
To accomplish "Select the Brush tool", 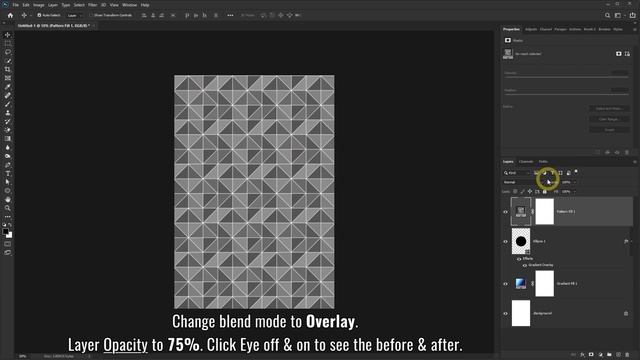I will (7, 104).
